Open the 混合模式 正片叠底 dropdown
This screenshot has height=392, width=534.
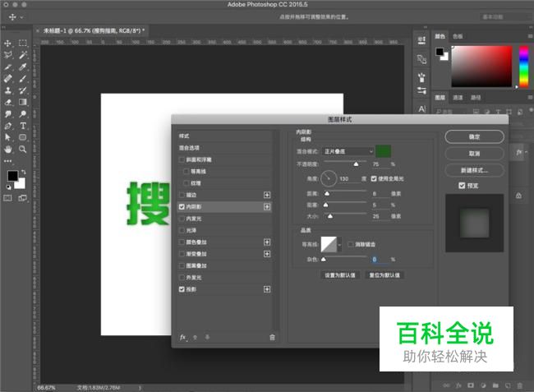pos(348,151)
